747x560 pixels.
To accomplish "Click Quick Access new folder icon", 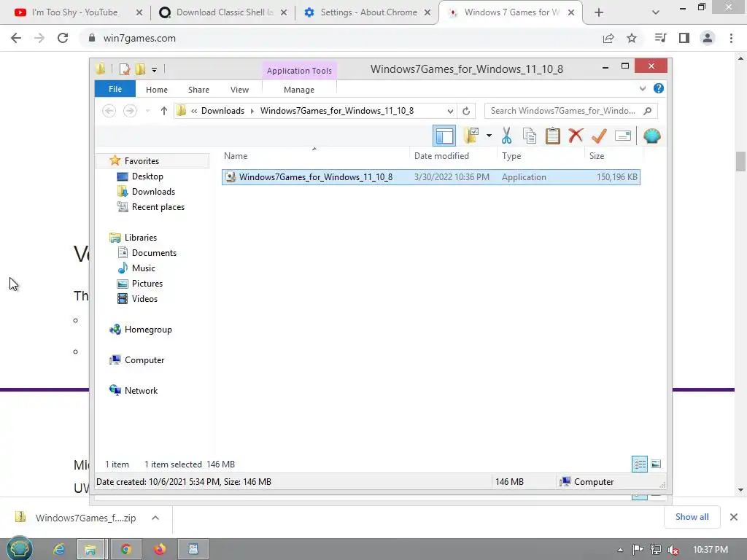I will tap(141, 69).
